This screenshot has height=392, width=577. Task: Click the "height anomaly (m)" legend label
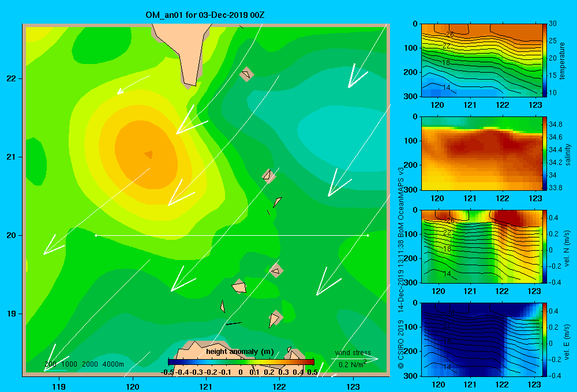(240, 352)
